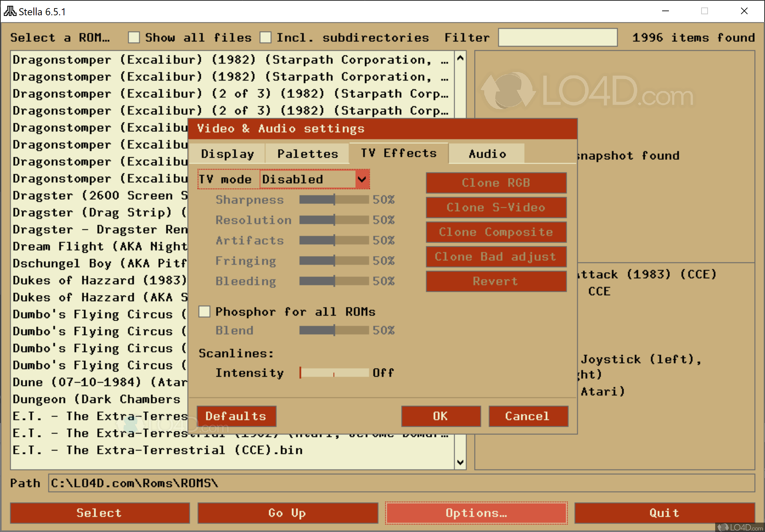Image resolution: width=765 pixels, height=532 pixels.
Task: Switch to the Palettes tab
Action: tap(307, 154)
